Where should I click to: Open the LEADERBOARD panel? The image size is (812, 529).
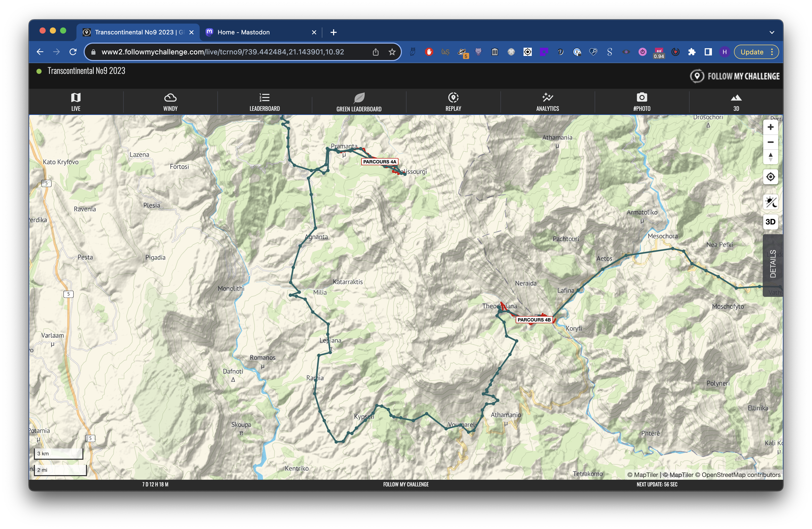264,102
